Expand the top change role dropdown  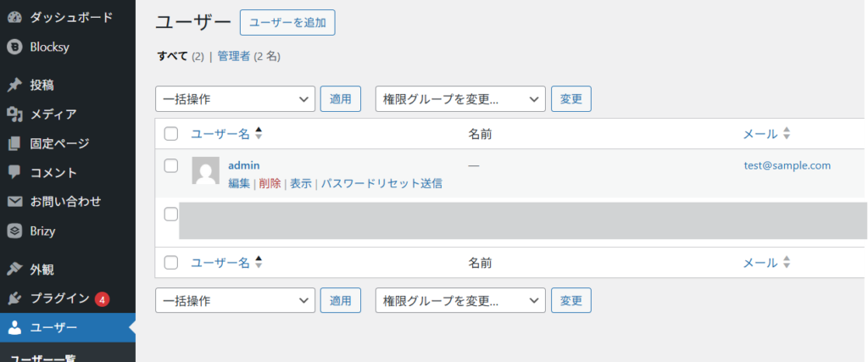[460, 98]
